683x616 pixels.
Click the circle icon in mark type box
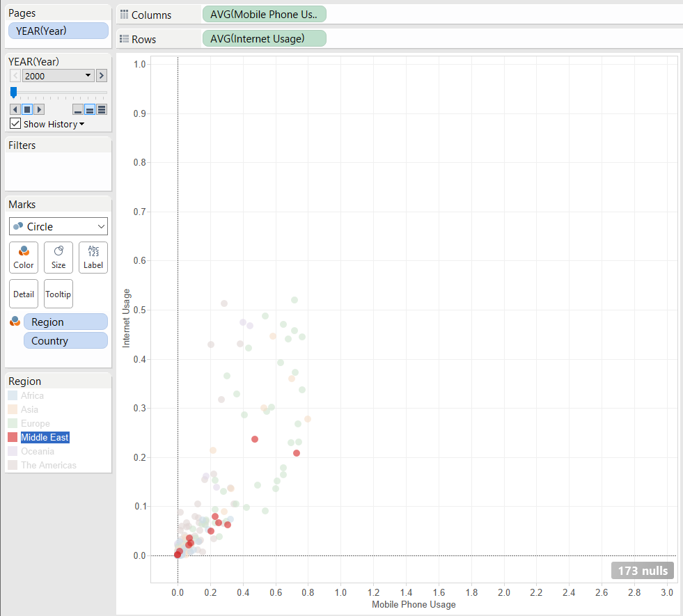(18, 226)
